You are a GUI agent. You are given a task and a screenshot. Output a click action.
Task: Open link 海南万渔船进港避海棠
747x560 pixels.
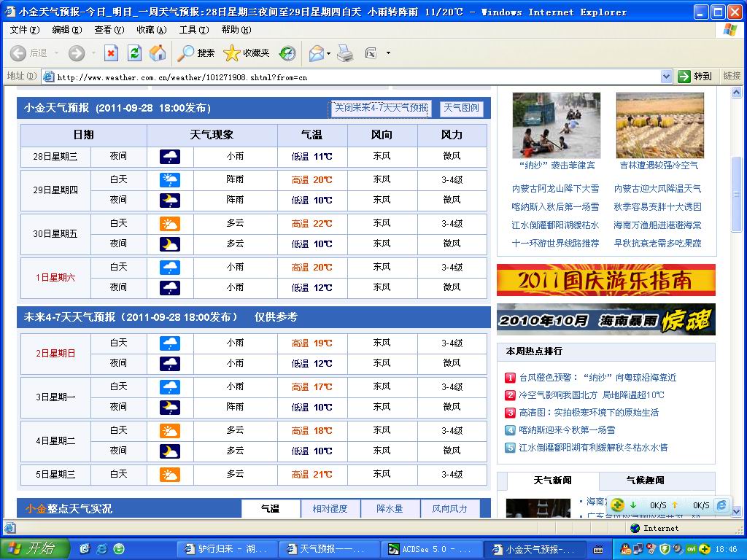(x=657, y=225)
